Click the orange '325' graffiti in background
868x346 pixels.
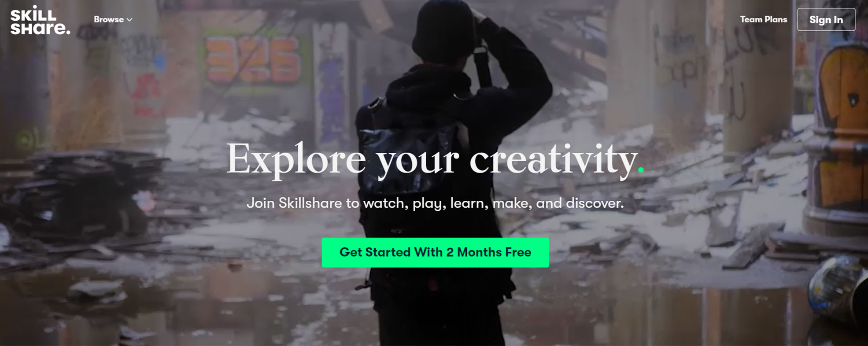click(252, 60)
